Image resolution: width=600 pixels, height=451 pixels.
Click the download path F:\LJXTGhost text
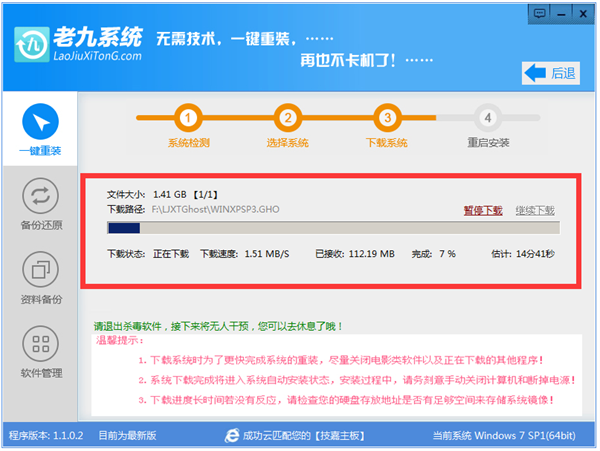215,211
